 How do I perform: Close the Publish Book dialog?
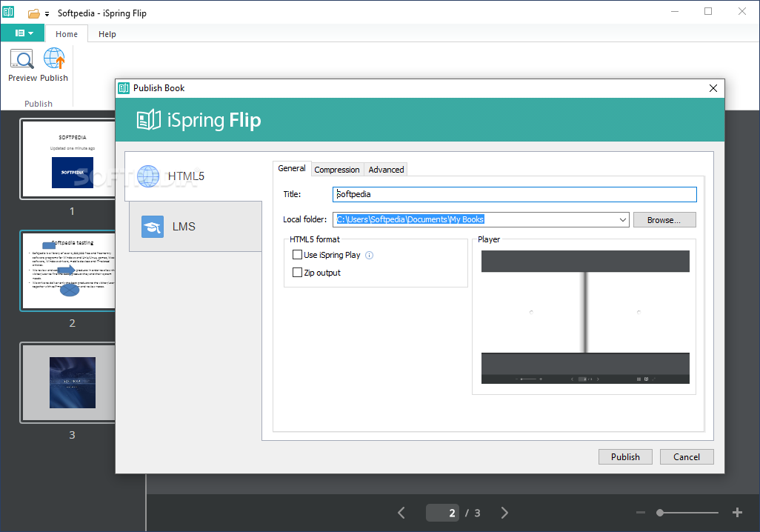pyautogui.click(x=713, y=88)
